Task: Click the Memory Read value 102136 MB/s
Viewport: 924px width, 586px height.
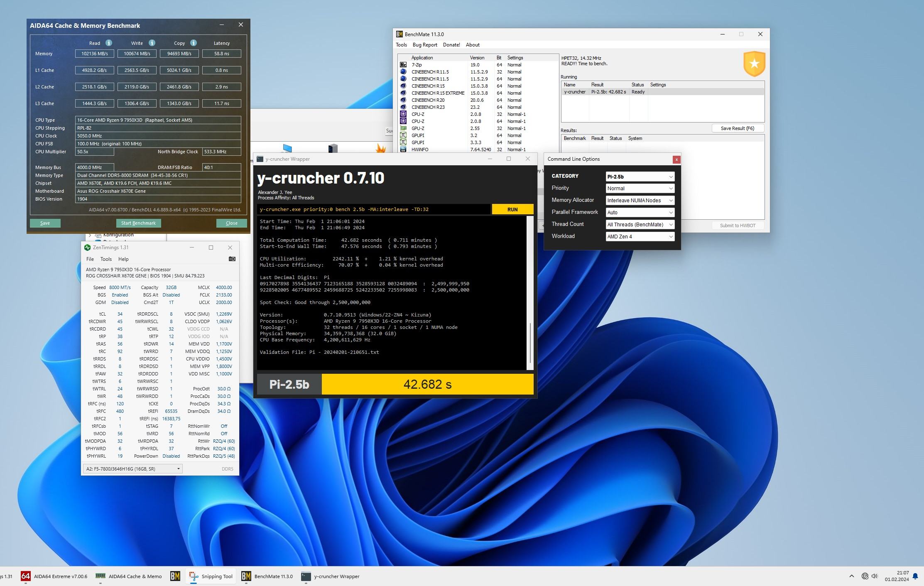Action: tap(95, 54)
